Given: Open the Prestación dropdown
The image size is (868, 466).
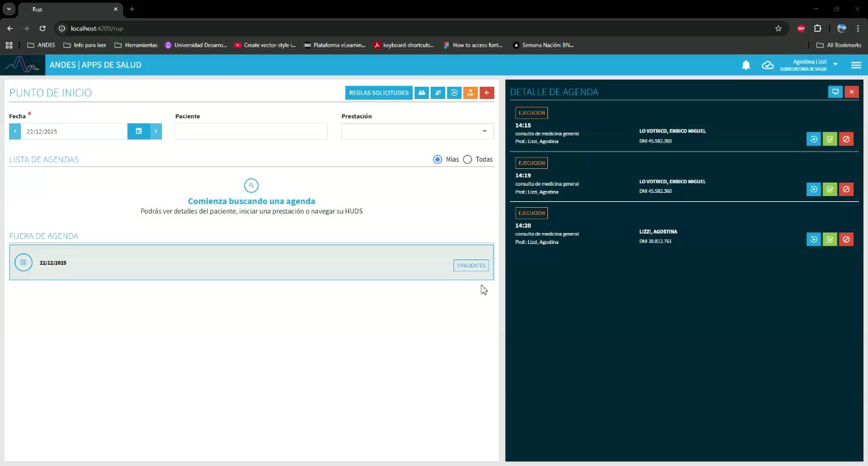Looking at the screenshot, I should [418, 131].
